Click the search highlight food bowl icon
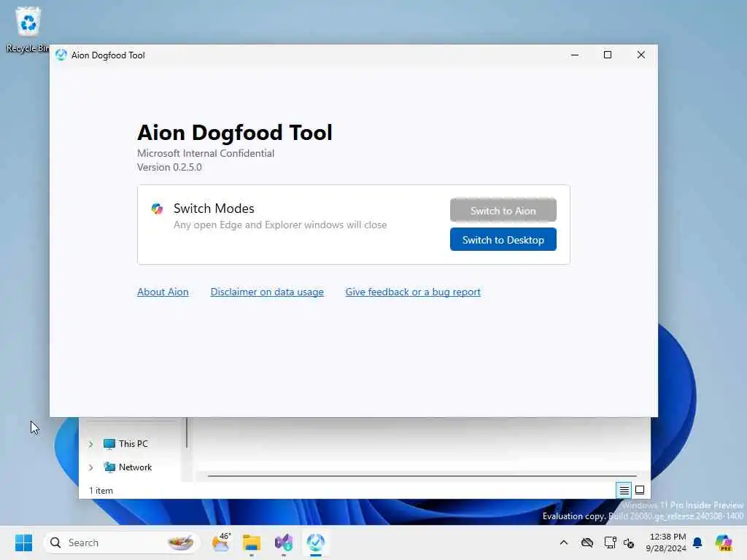 [181, 542]
